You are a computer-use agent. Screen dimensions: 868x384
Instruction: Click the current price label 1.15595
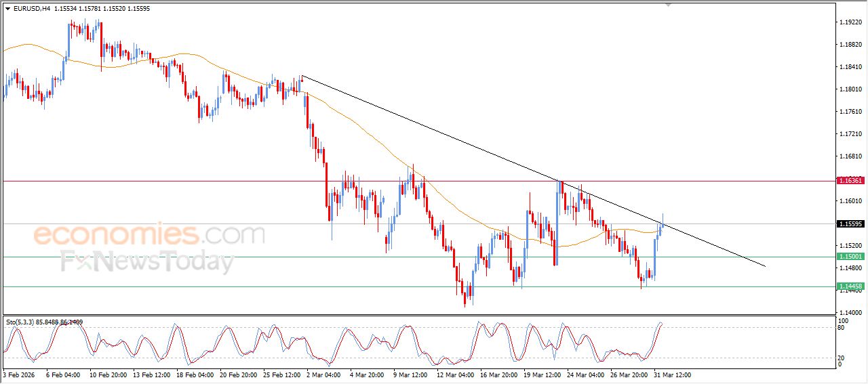click(850, 224)
